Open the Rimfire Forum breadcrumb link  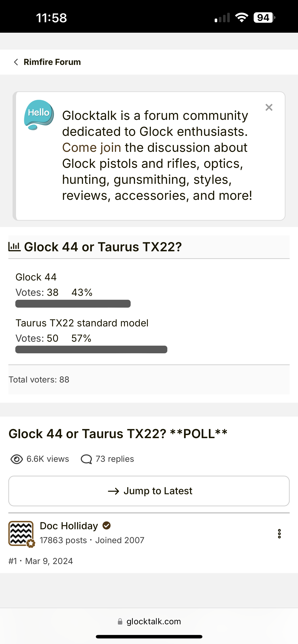click(52, 62)
